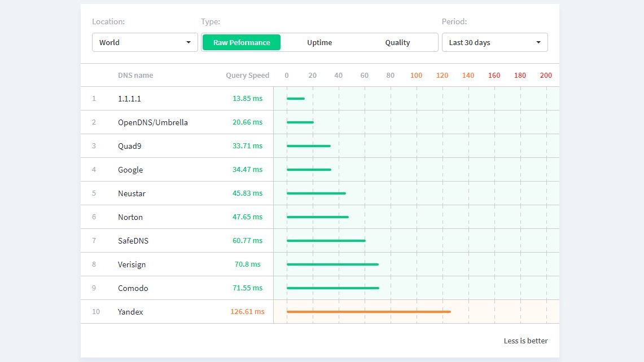
Task: Click the orange Yandex performance bar
Action: tap(369, 312)
